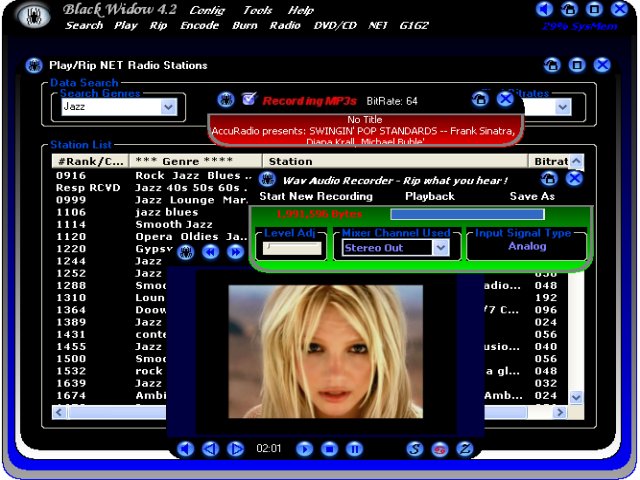Click the fast-forward double-arrow above the video
The image size is (640, 480).
pyautogui.click(x=236, y=252)
